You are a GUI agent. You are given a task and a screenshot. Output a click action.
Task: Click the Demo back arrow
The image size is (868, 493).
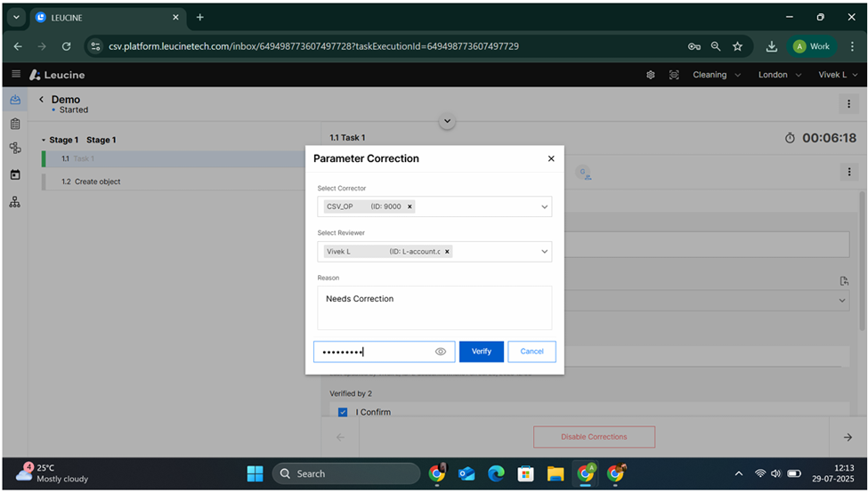pos(41,100)
